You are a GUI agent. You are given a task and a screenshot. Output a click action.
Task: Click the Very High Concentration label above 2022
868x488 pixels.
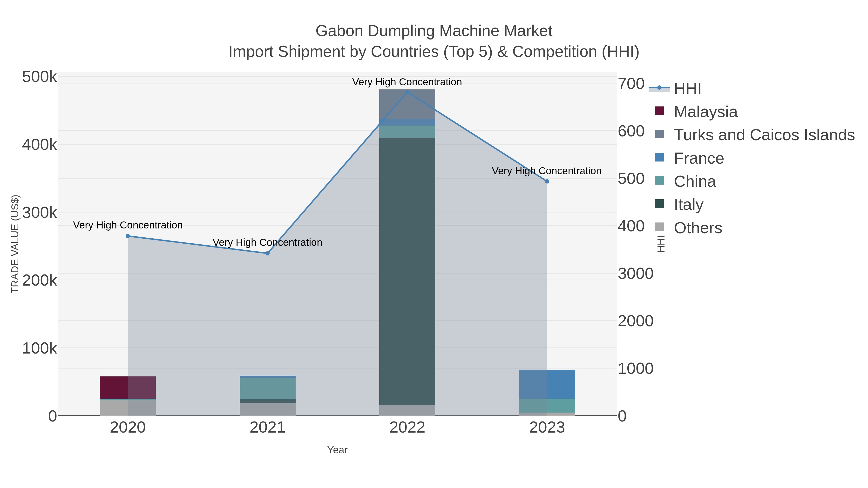[407, 82]
